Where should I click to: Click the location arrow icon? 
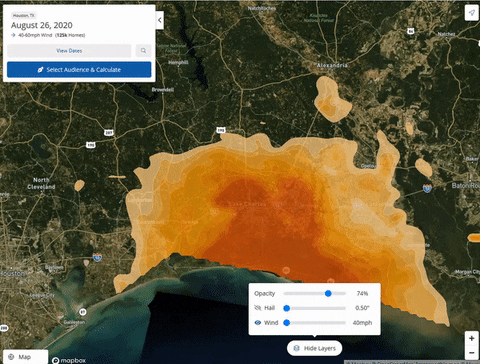pyautogui.click(x=471, y=13)
